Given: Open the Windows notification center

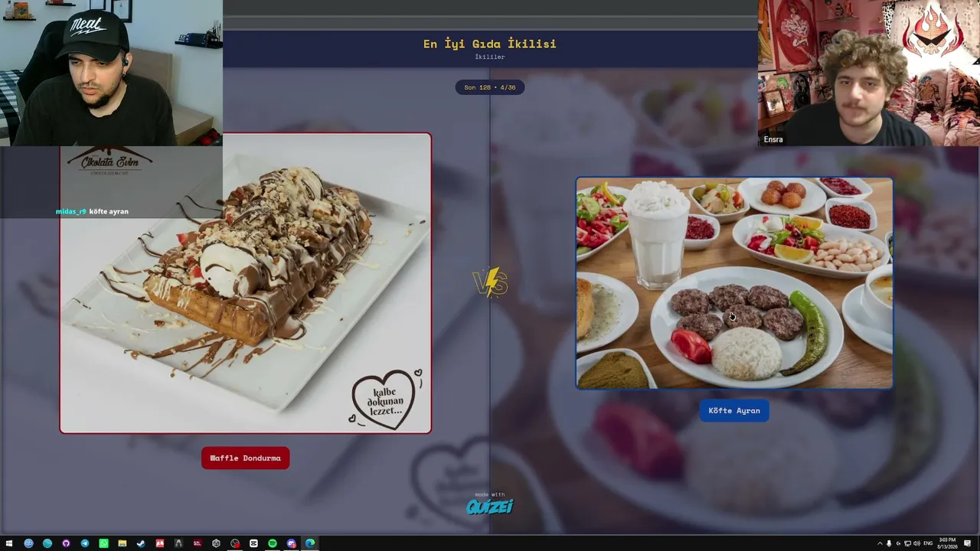Looking at the screenshot, I should pyautogui.click(x=968, y=543).
